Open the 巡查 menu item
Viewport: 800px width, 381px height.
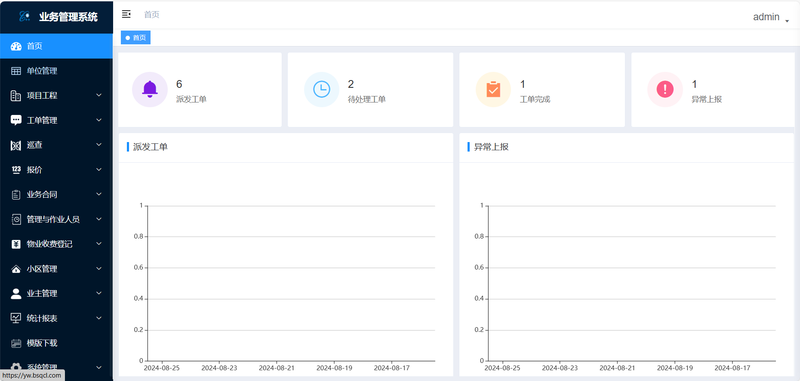click(x=56, y=145)
